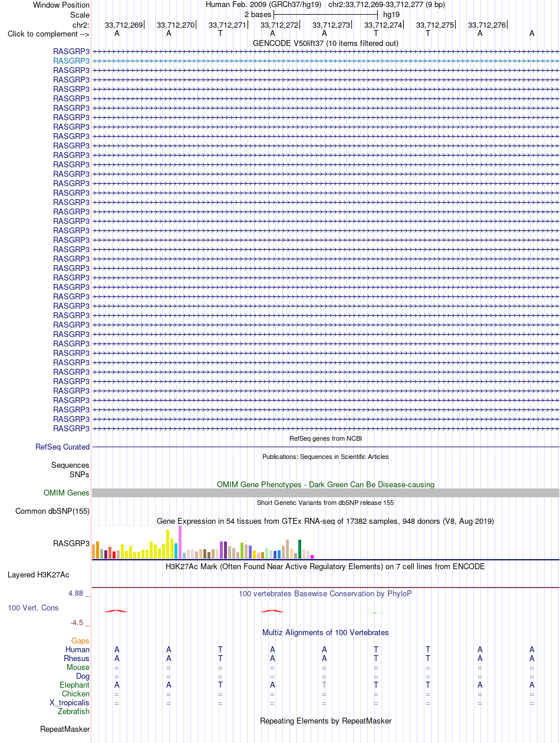The width and height of the screenshot is (560, 743).
Task: Click the 'Rhesus' alignment row label
Action: [x=77, y=659]
